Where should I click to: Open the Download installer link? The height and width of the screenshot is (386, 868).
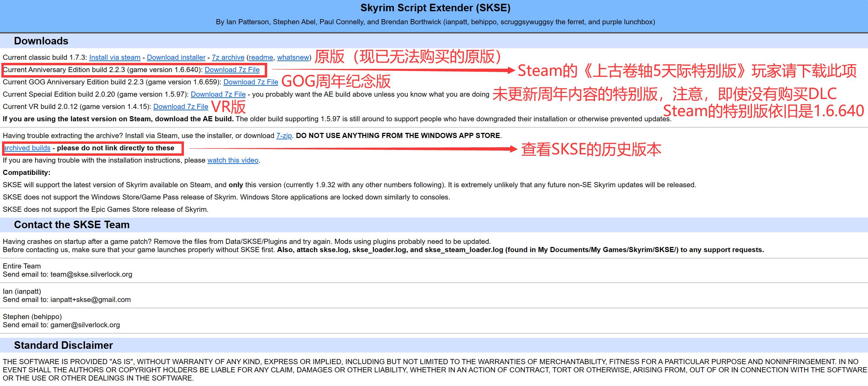tap(176, 57)
